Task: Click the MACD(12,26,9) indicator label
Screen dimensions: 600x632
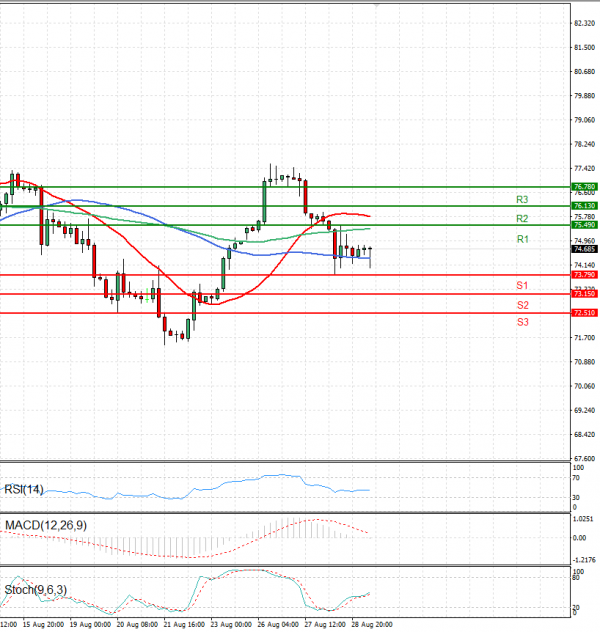Action: click(x=46, y=525)
